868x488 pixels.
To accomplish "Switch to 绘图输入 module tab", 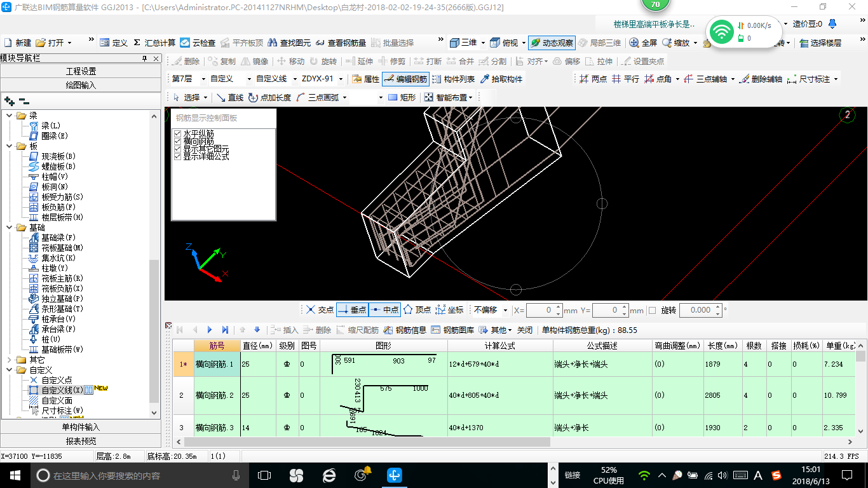I will click(81, 85).
